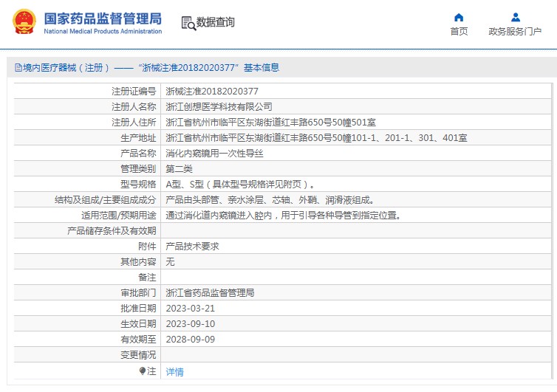Click the 注册证编号 row label
This screenshot has height=392, width=557.
(x=134, y=92)
